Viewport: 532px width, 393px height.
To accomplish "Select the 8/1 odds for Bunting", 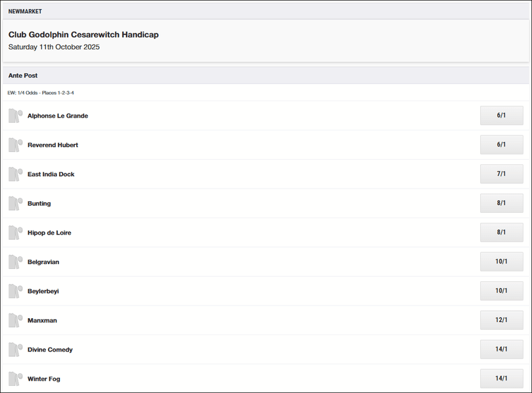I will 502,203.
